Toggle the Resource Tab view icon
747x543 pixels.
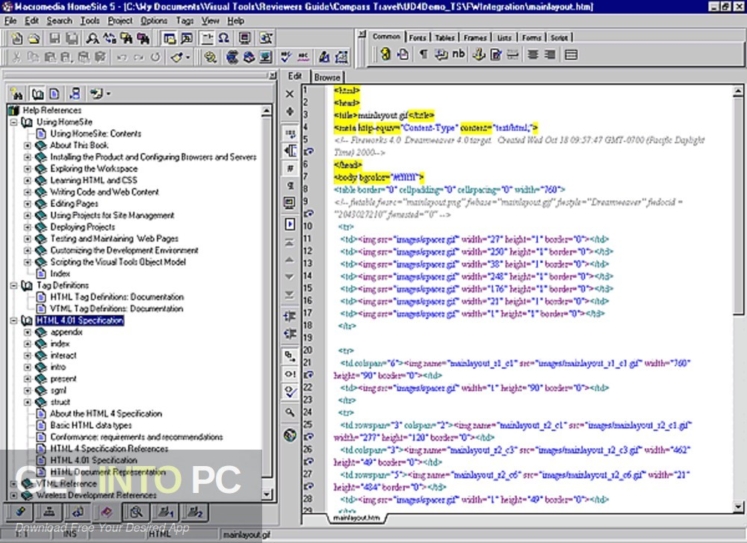click(170, 39)
